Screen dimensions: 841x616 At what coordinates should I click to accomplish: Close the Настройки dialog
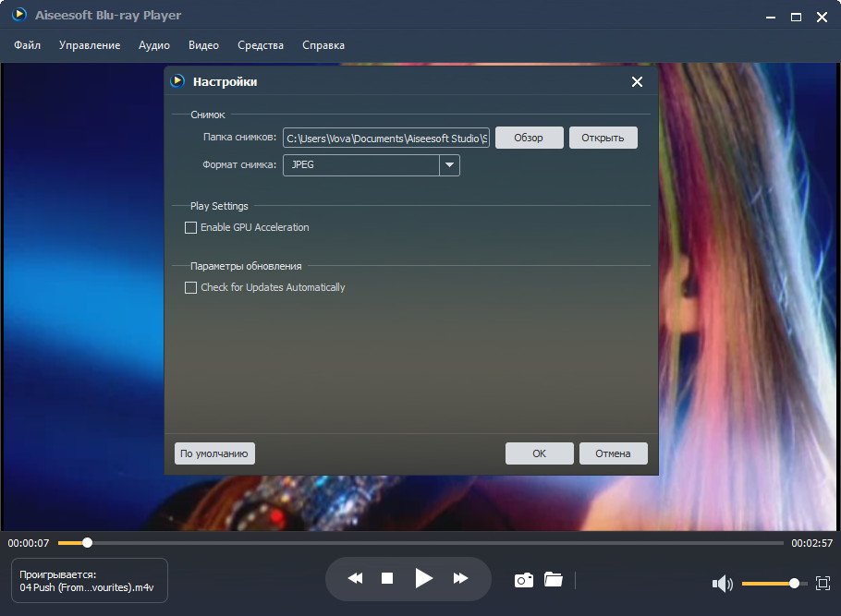click(x=637, y=82)
